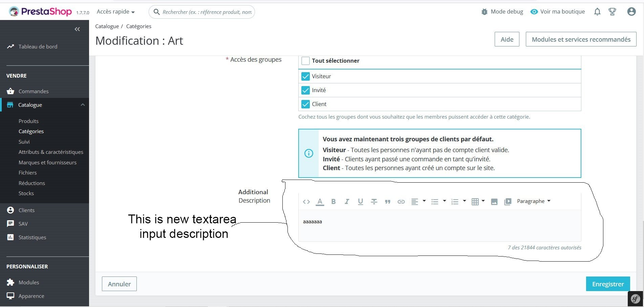Insert media video in editor
Viewport: 644px width, 307px height.
(x=508, y=202)
